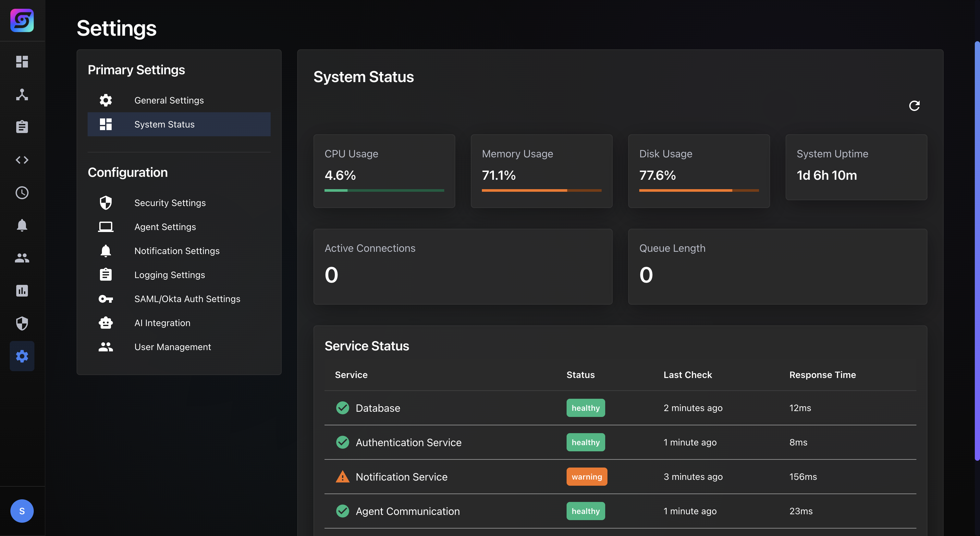Viewport: 980px width, 536px height.
Task: Open General Settings
Action: [169, 100]
